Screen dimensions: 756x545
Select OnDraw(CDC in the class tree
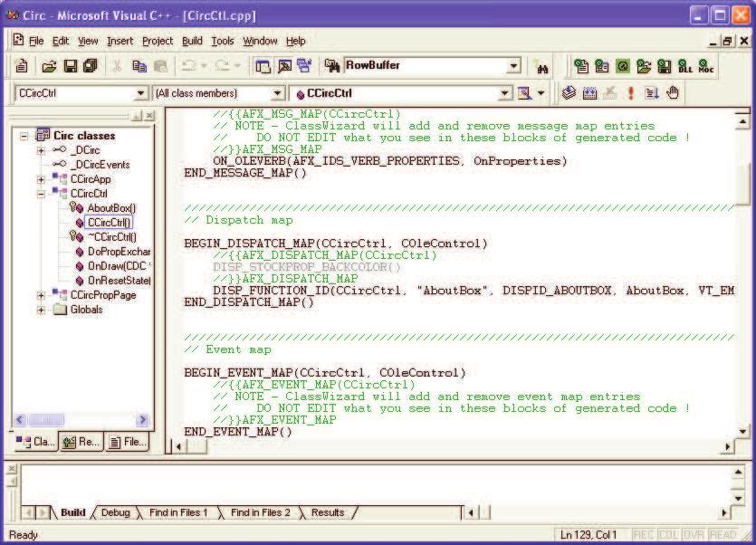[x=119, y=266]
